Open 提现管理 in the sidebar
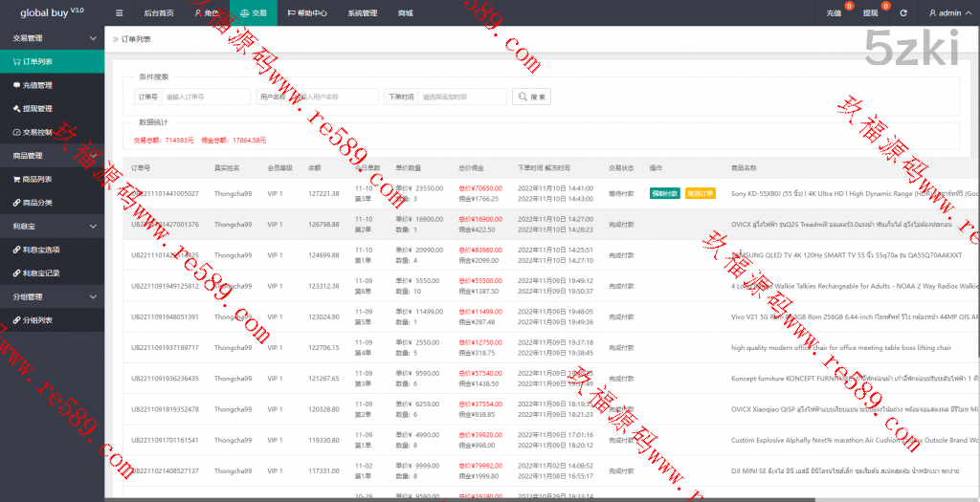The image size is (980, 502). pos(38,108)
